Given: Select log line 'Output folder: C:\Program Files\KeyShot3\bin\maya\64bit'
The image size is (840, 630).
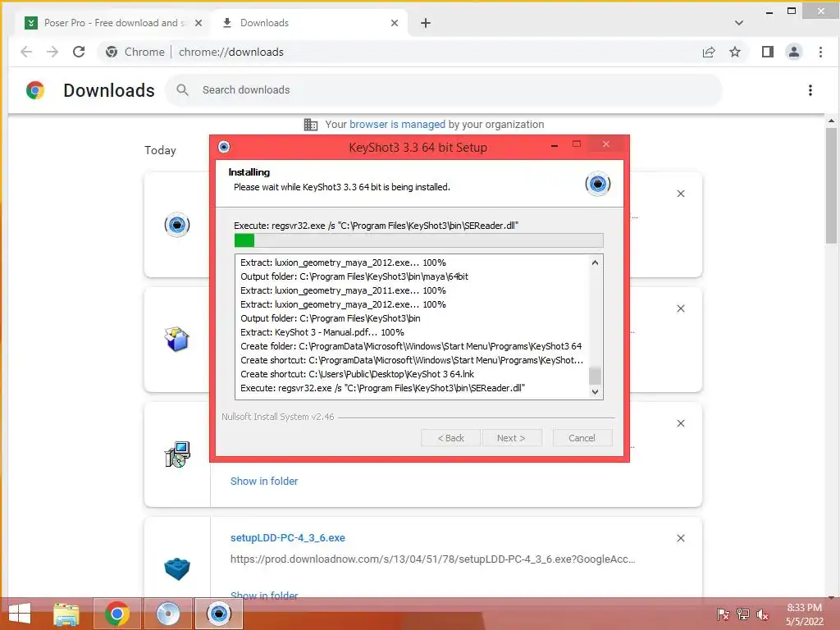Looking at the screenshot, I should (354, 276).
